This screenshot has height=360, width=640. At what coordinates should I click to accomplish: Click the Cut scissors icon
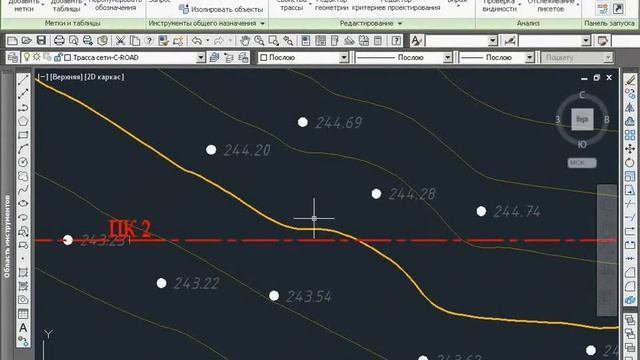120,40
